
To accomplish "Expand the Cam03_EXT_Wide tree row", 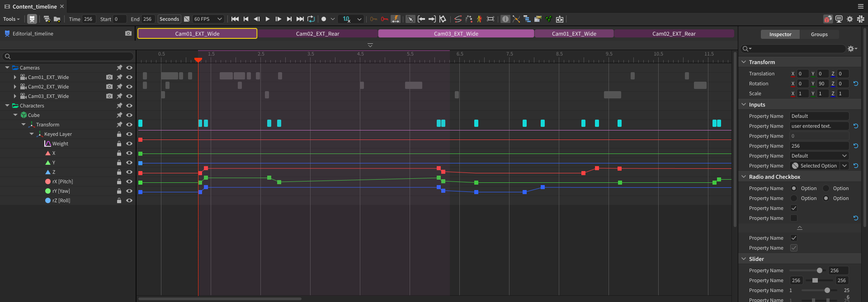I will [15, 96].
